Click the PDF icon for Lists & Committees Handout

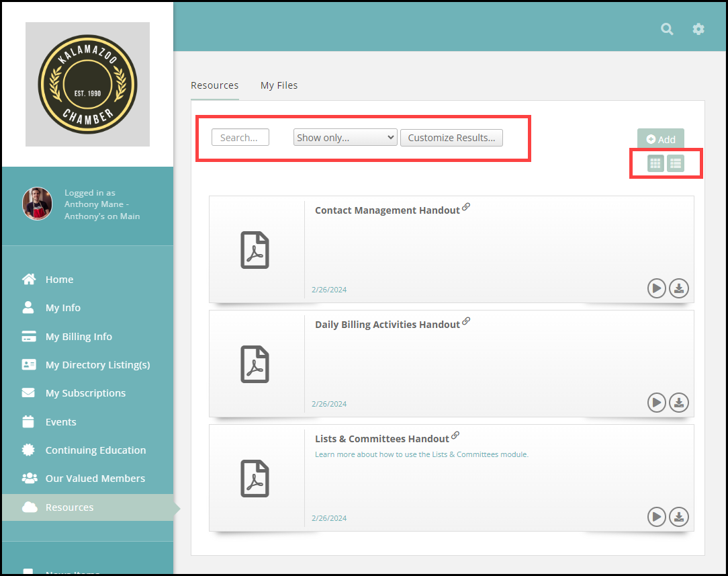(255, 478)
